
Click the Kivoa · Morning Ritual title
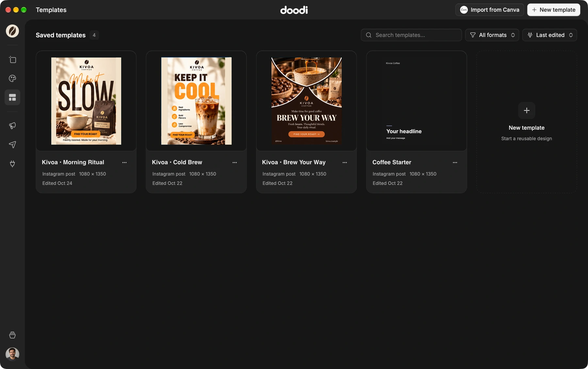click(x=73, y=162)
